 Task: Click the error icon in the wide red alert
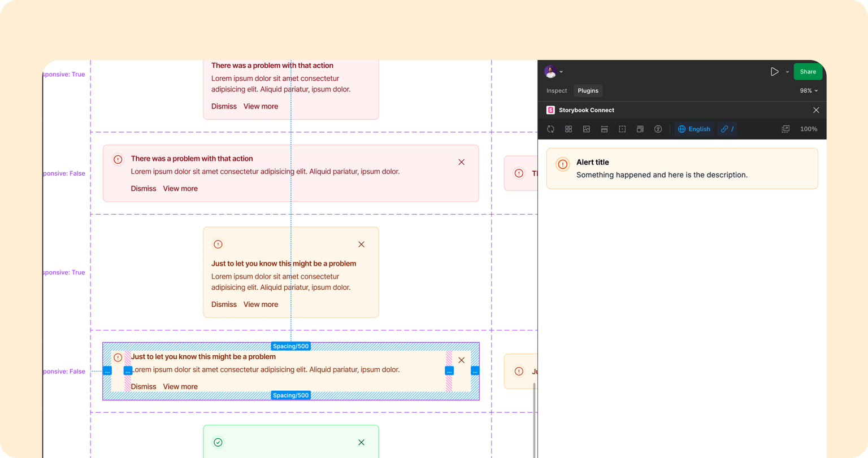[x=118, y=160]
